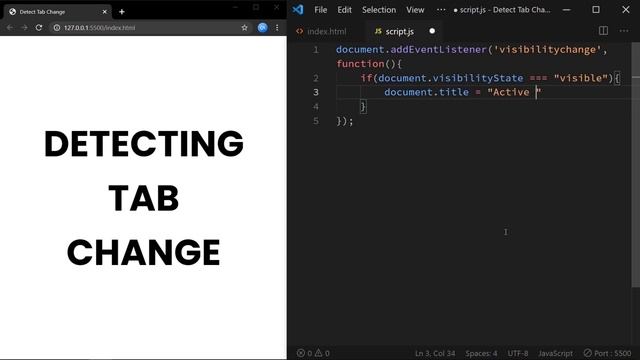
Task: Open the File menu
Action: coord(320,10)
